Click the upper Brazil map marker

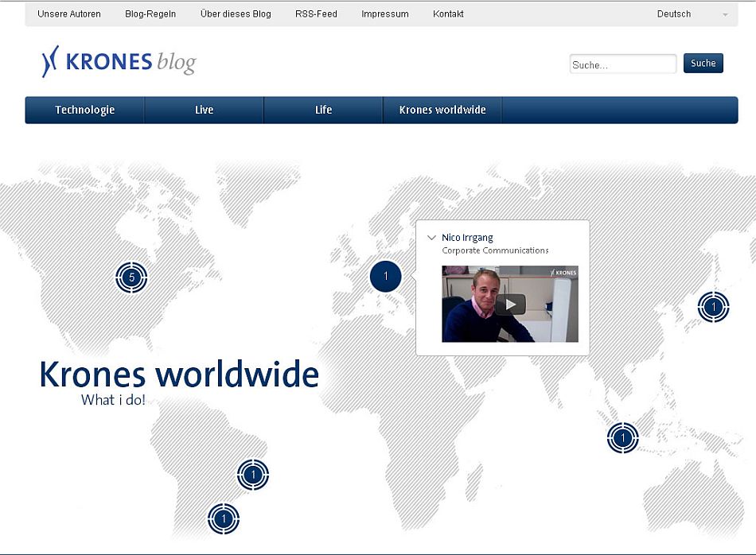[253, 475]
